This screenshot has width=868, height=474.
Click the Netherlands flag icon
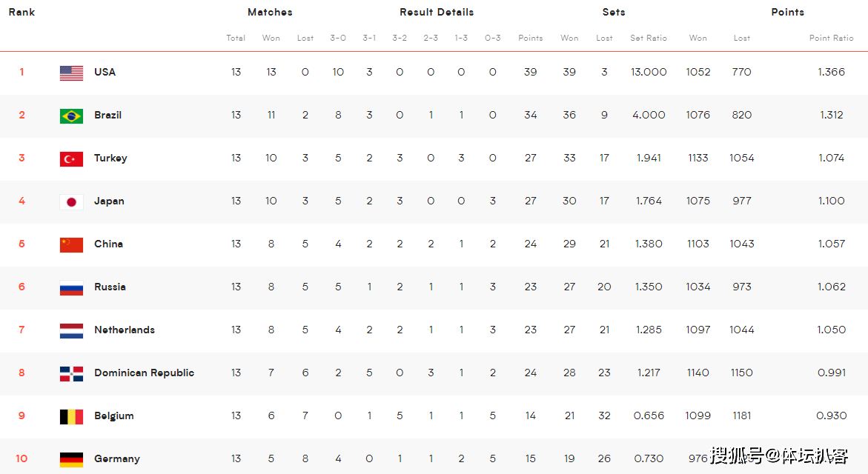71,330
